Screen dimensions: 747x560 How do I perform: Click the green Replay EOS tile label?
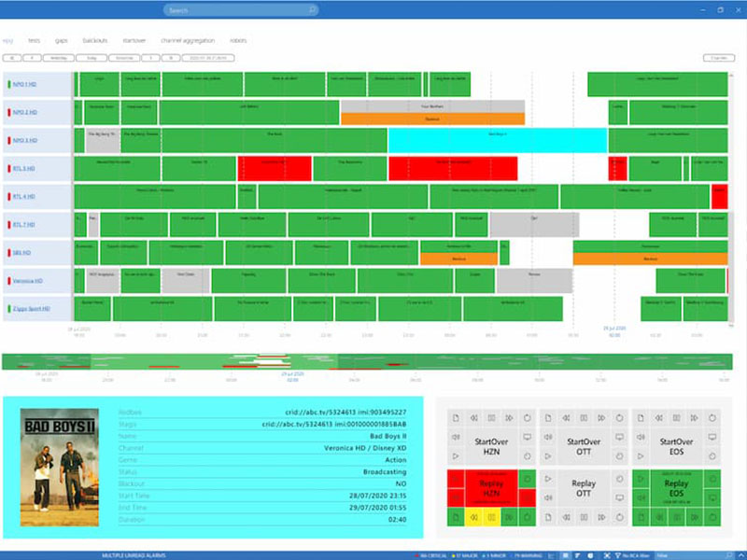[x=676, y=488]
